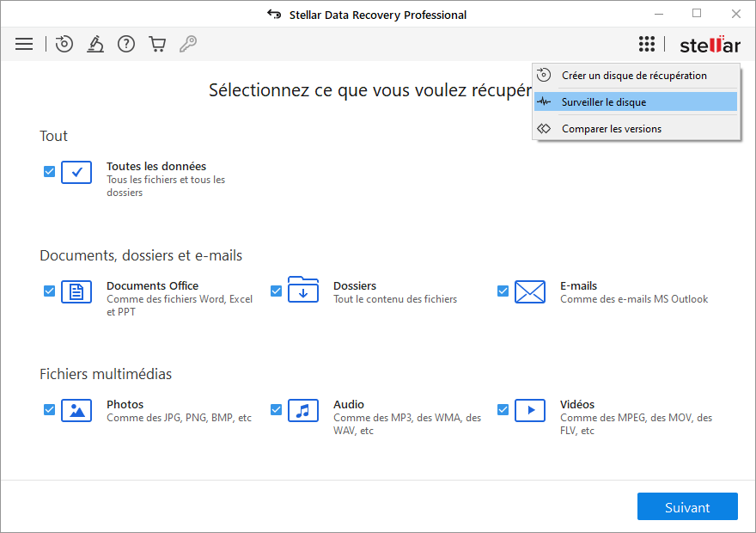Click the shopping cart purchase icon
Viewport: 756px width, 533px height.
tap(157, 44)
